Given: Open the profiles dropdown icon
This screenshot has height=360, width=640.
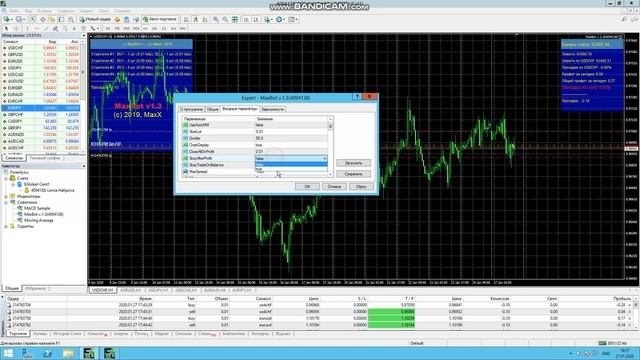Looking at the screenshot, I should click(x=20, y=19).
